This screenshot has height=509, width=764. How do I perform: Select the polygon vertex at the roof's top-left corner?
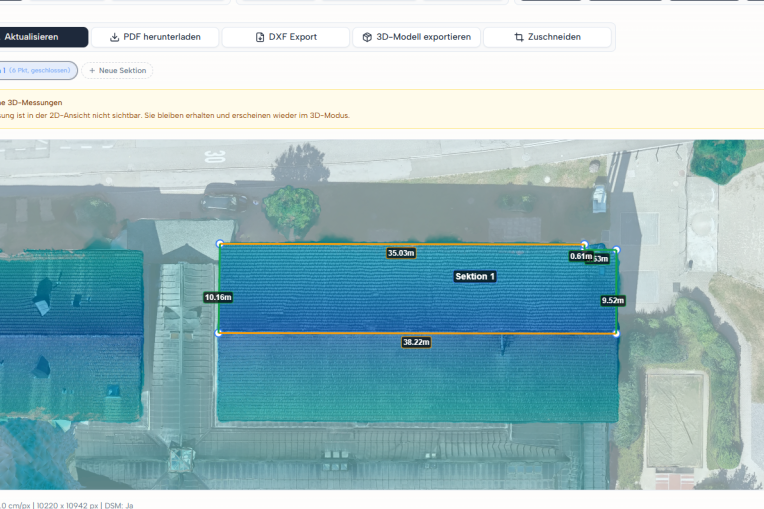220,244
